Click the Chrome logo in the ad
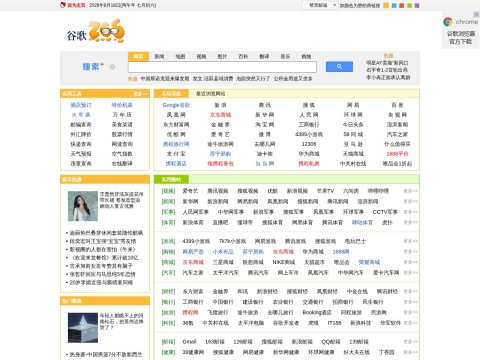Viewport: 480px width, 360px height. (x=448, y=22)
